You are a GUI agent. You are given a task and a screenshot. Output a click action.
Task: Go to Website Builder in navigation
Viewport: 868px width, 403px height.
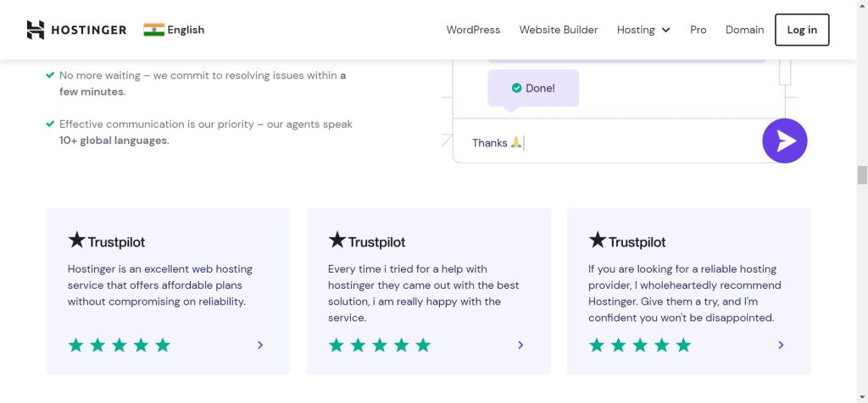(559, 30)
